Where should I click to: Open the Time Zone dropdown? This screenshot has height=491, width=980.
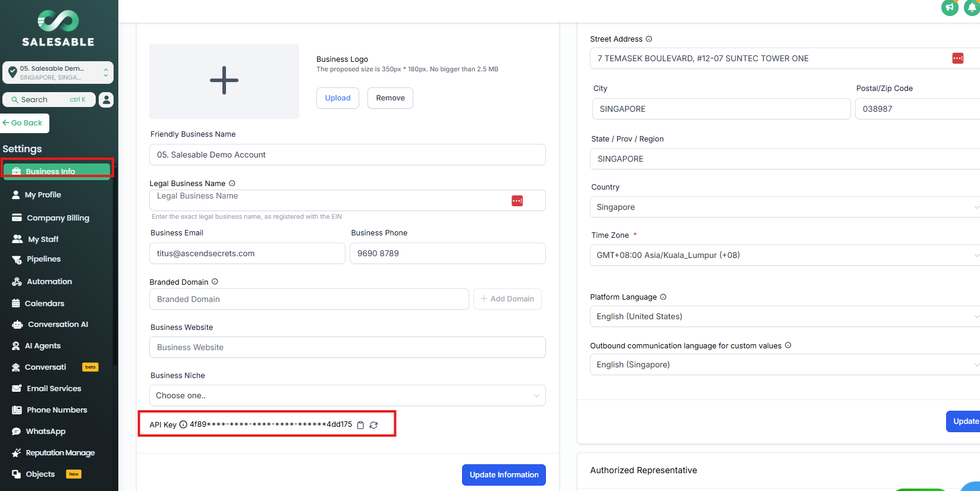785,255
